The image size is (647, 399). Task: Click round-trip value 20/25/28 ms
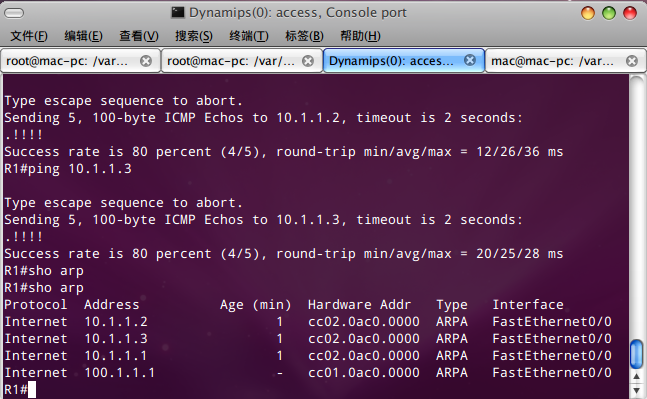click(519, 253)
